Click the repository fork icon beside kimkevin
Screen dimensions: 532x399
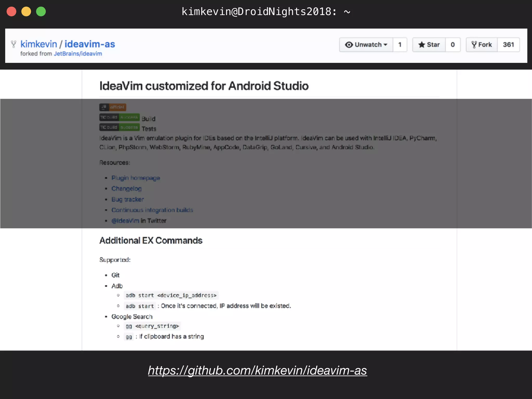(14, 44)
